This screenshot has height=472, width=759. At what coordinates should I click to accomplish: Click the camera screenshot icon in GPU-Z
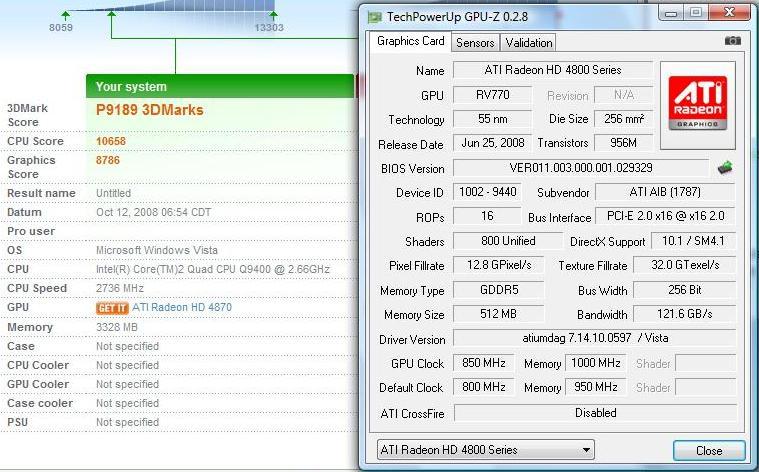click(732, 41)
